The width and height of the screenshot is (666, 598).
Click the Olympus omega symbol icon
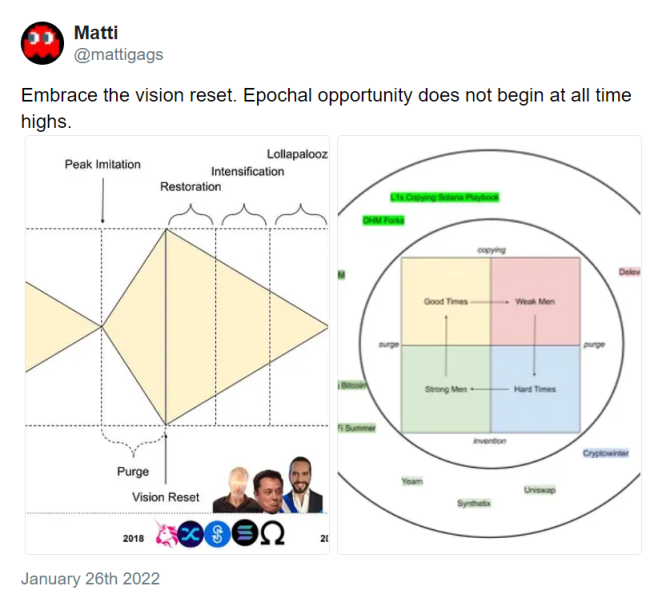click(271, 536)
